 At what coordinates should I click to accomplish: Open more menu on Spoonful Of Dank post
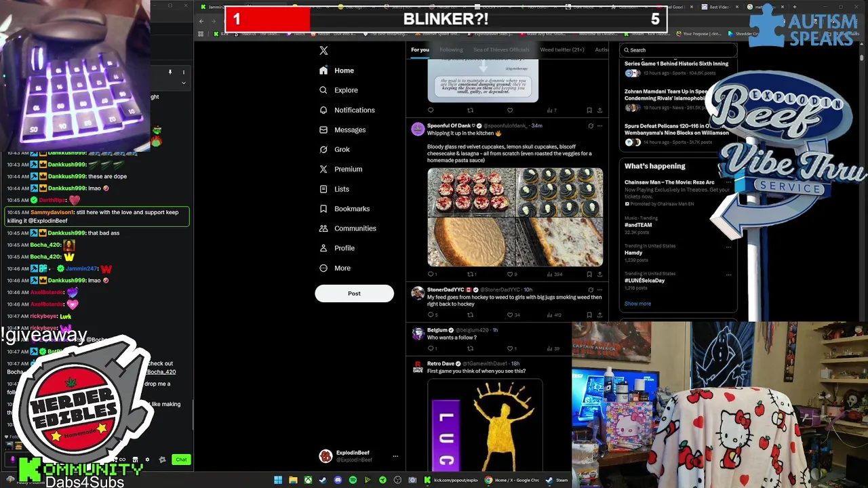(599, 126)
